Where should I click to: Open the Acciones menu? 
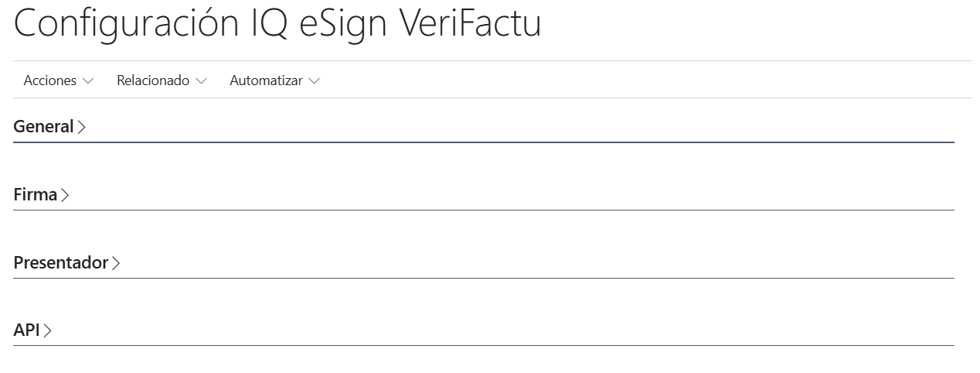click(x=50, y=80)
